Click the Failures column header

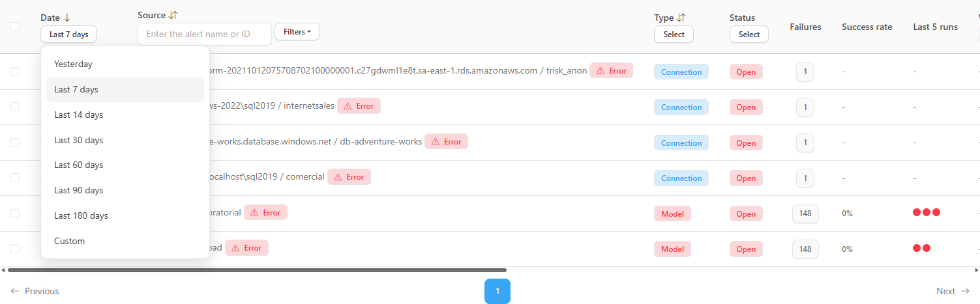click(805, 27)
